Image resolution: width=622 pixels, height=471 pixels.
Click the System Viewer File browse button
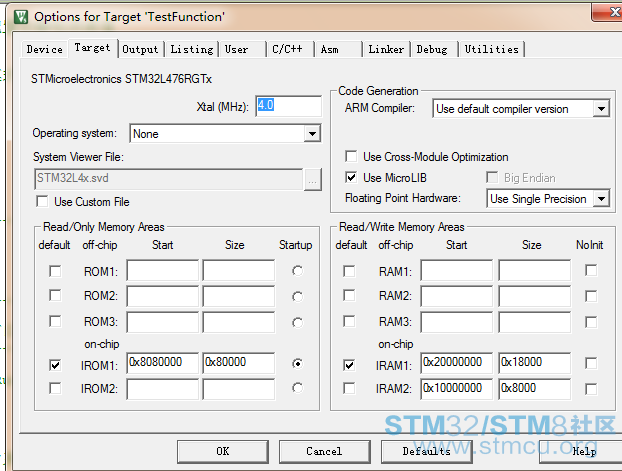tap(313, 180)
